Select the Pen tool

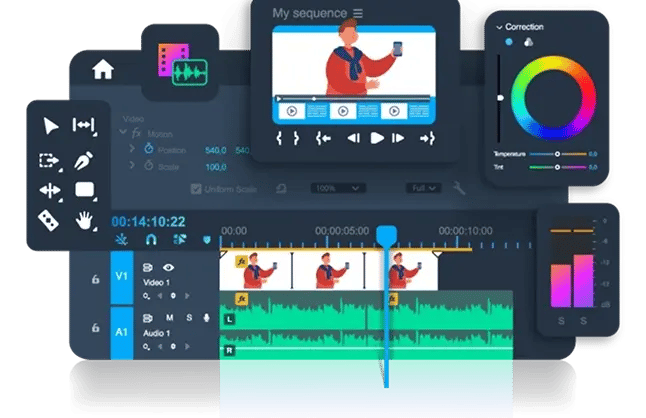pyautogui.click(x=84, y=160)
